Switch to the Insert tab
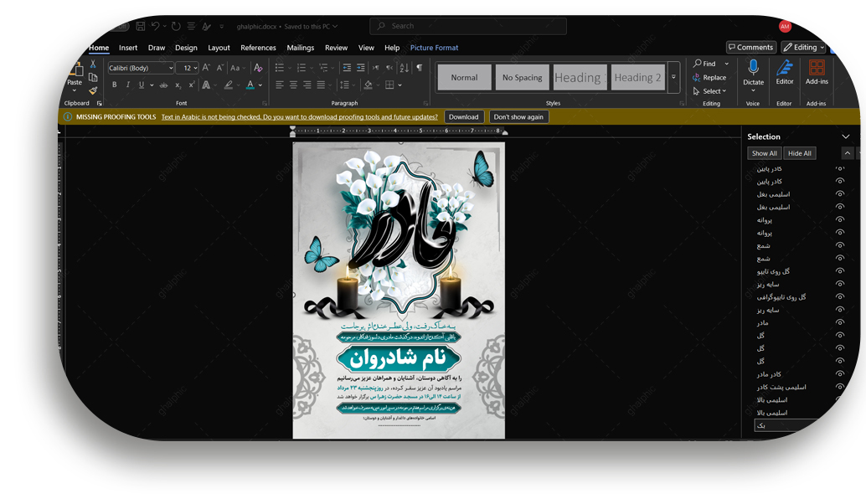This screenshot has height=504, width=866. point(128,48)
